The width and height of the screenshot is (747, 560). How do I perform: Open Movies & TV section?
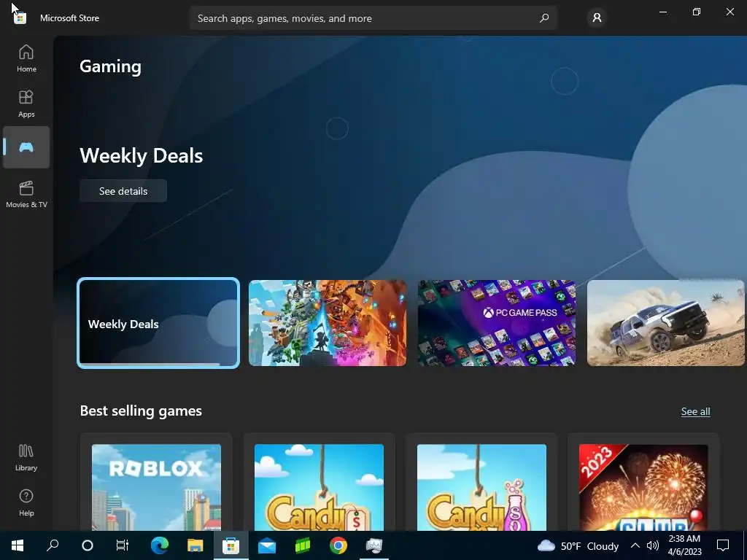click(x=26, y=194)
